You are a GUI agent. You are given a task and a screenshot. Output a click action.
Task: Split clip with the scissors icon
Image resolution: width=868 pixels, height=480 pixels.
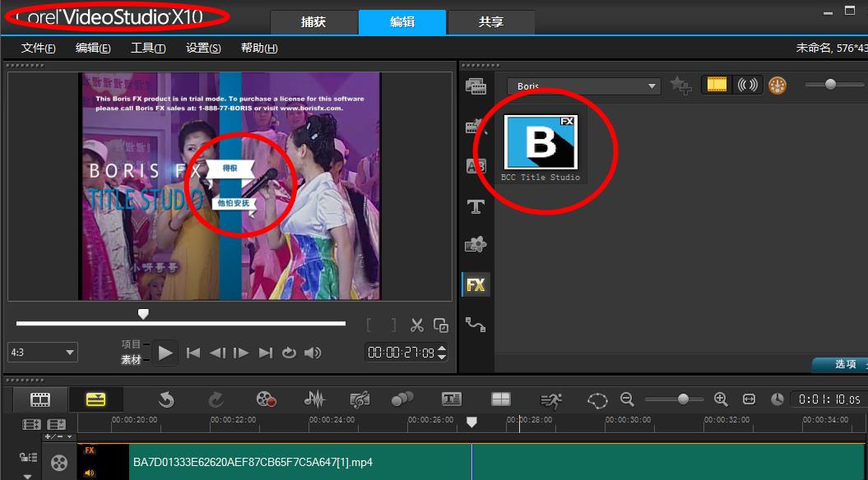417,325
